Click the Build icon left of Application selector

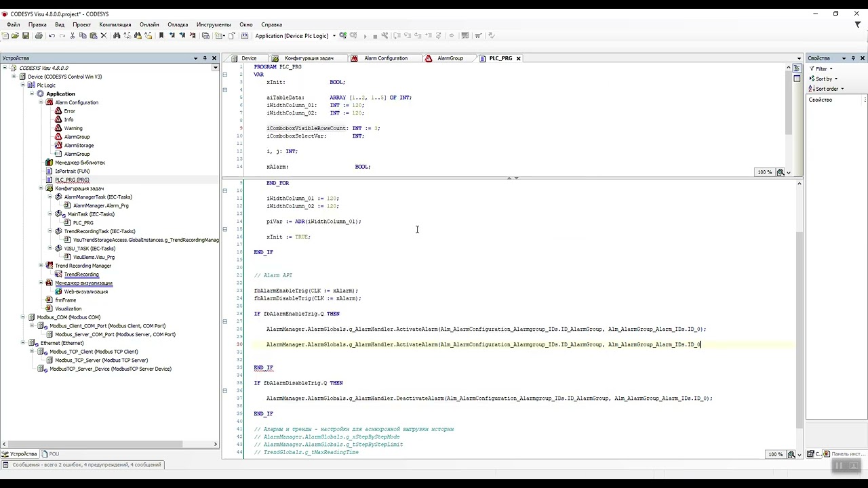244,36
